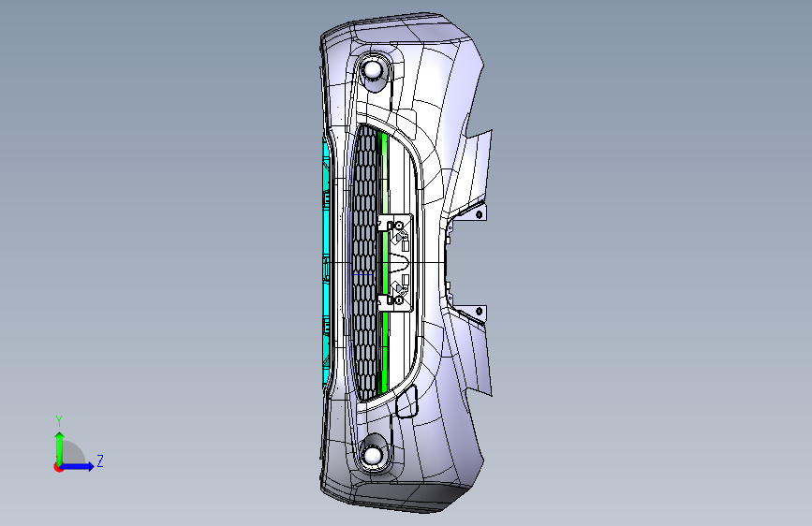812x526 pixels.
Task: Select the upper round fog lamp
Action: pos(373,70)
